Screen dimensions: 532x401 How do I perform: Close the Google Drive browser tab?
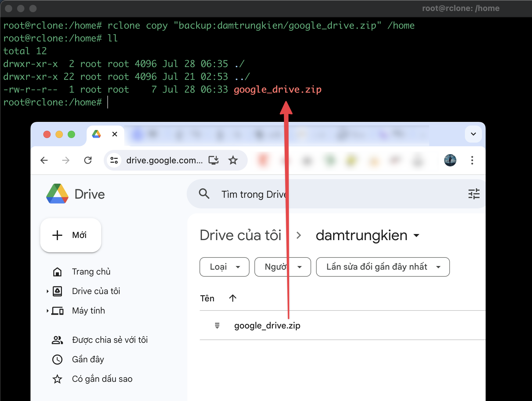tap(115, 134)
